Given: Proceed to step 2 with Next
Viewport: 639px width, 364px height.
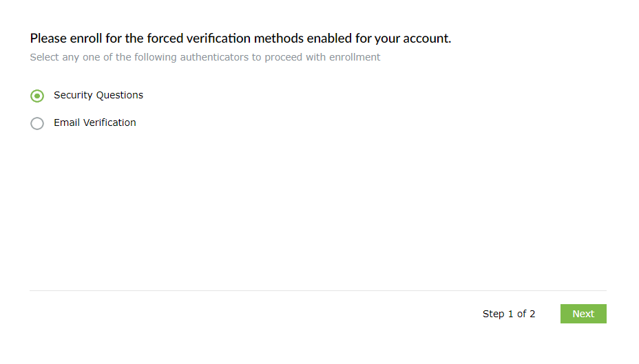Looking at the screenshot, I should [583, 314].
